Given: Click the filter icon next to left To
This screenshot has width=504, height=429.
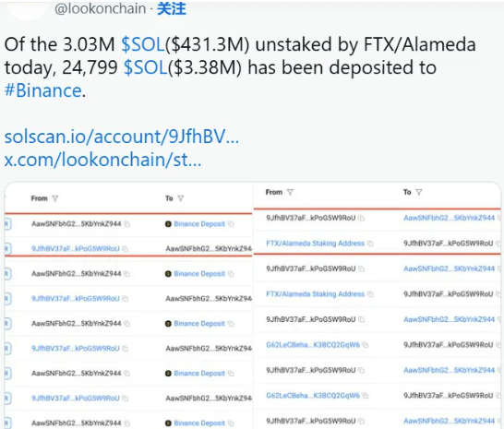Looking at the screenshot, I should tap(181, 198).
